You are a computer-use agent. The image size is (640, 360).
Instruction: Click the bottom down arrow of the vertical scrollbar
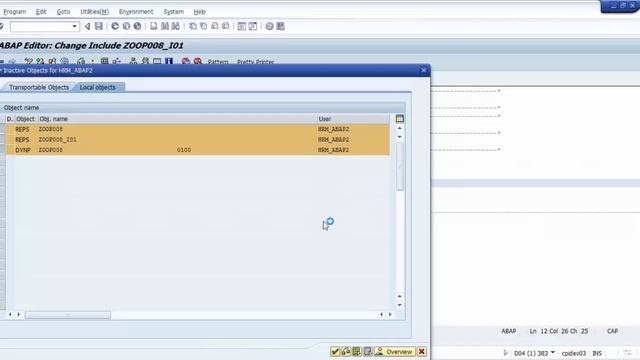[400, 305]
